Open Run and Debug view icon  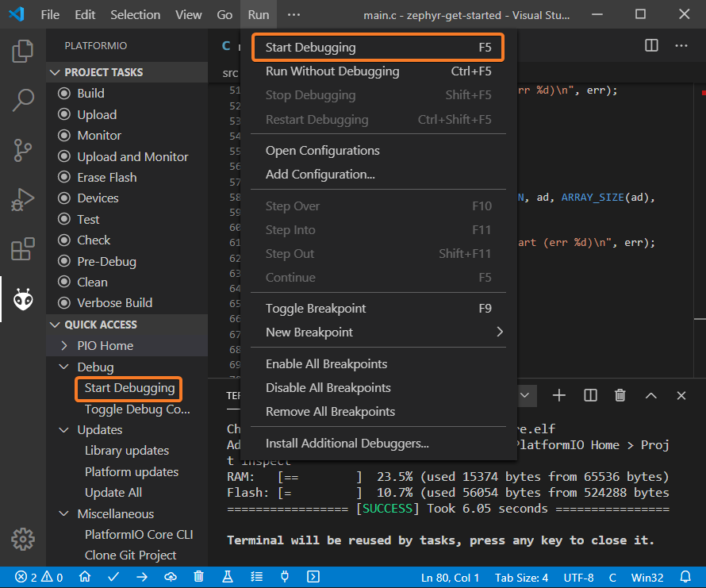point(22,200)
